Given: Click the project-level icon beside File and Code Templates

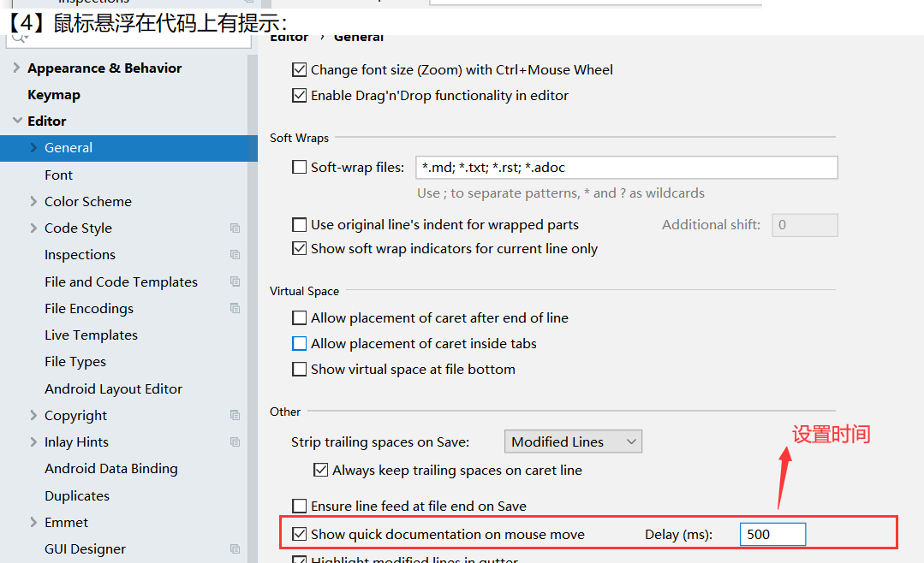Looking at the screenshot, I should [x=235, y=281].
